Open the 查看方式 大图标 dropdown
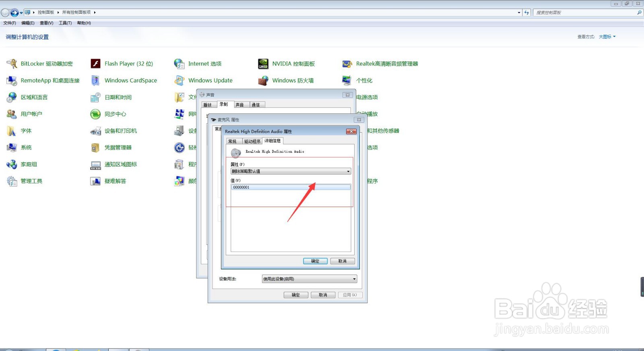 pos(607,37)
